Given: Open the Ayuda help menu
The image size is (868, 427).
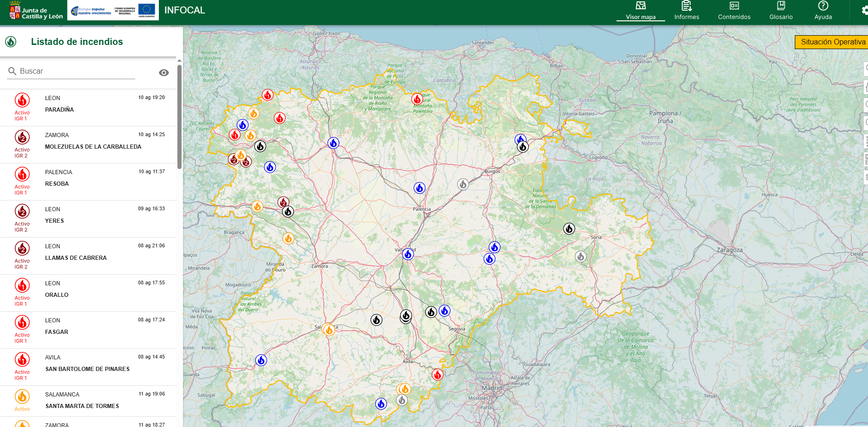Looking at the screenshot, I should pos(823,11).
